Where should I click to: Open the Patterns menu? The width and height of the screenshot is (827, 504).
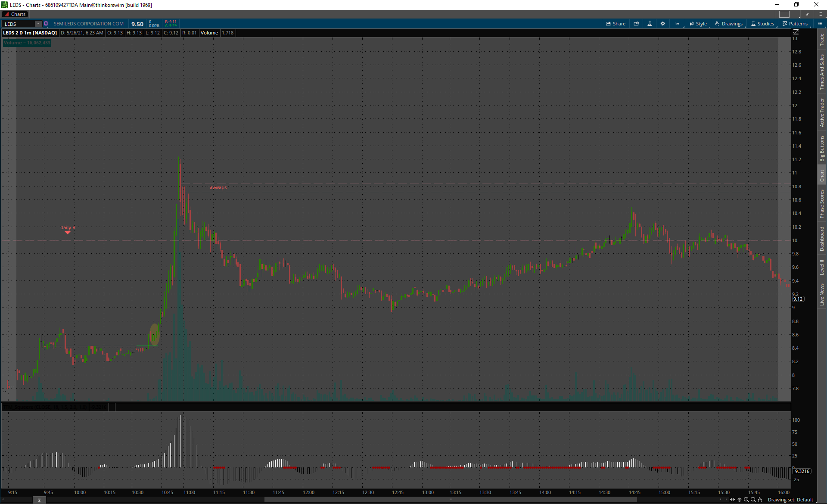(x=795, y=24)
